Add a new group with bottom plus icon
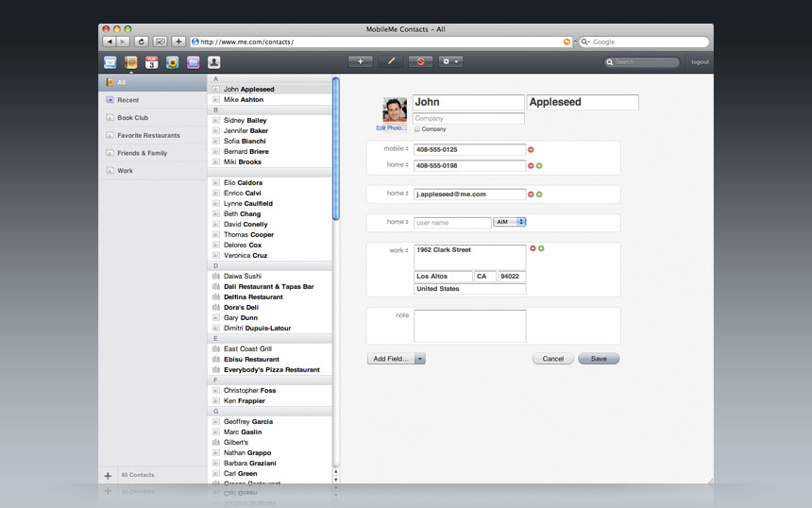Screen dimensions: 812x508 [x=108, y=475]
